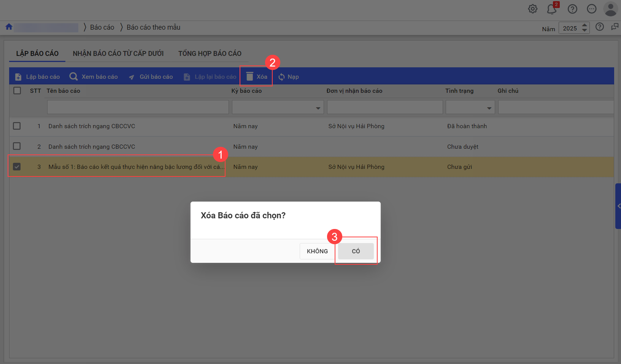Image resolution: width=621 pixels, height=364 pixels.
Task: Click Sở Nội vụ Hải Phòng in row 1
Action: [x=356, y=126]
